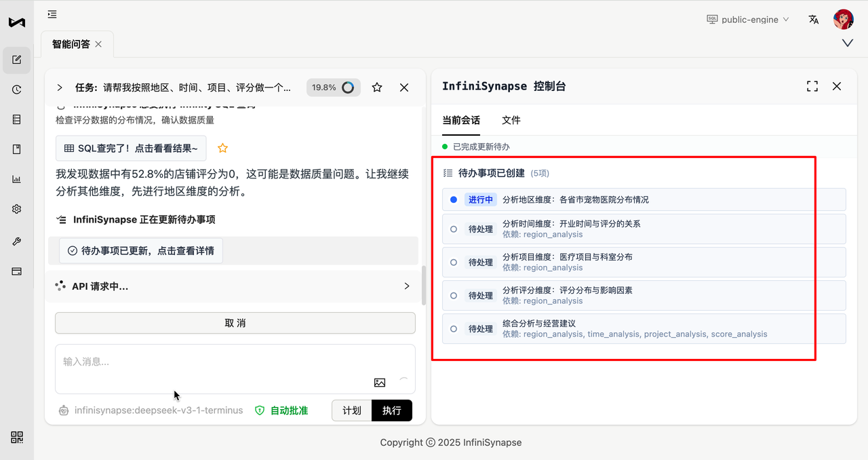Maximize the InfiniSynapse console panel

[x=812, y=86]
